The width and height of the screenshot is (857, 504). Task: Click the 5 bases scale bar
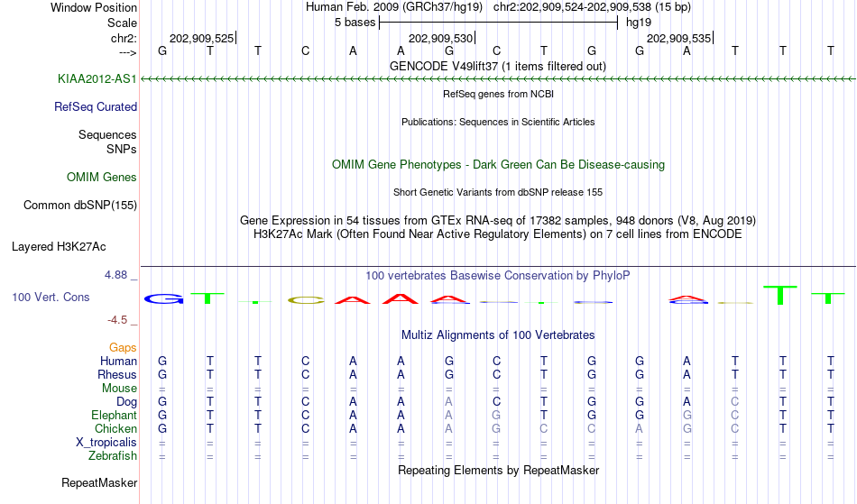[498, 23]
